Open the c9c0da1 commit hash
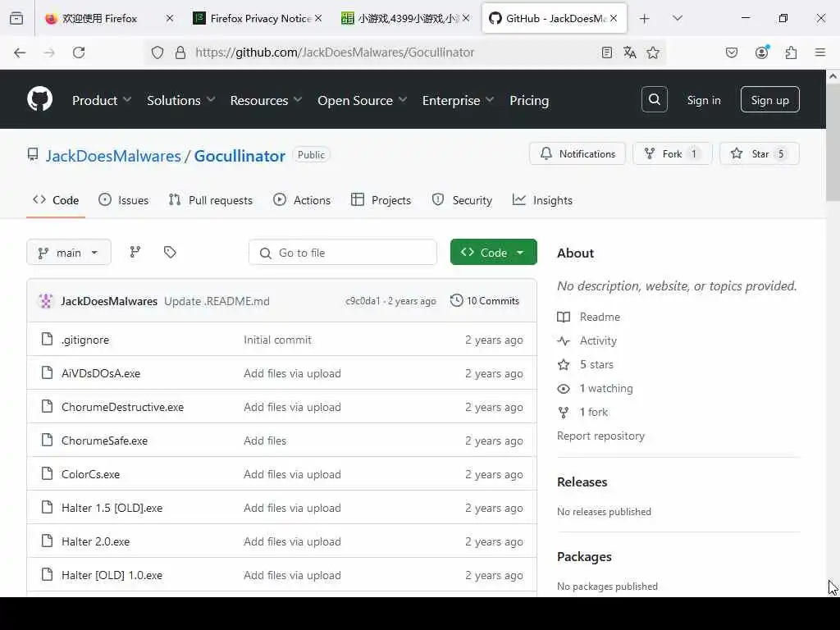840x630 pixels. coord(363,301)
